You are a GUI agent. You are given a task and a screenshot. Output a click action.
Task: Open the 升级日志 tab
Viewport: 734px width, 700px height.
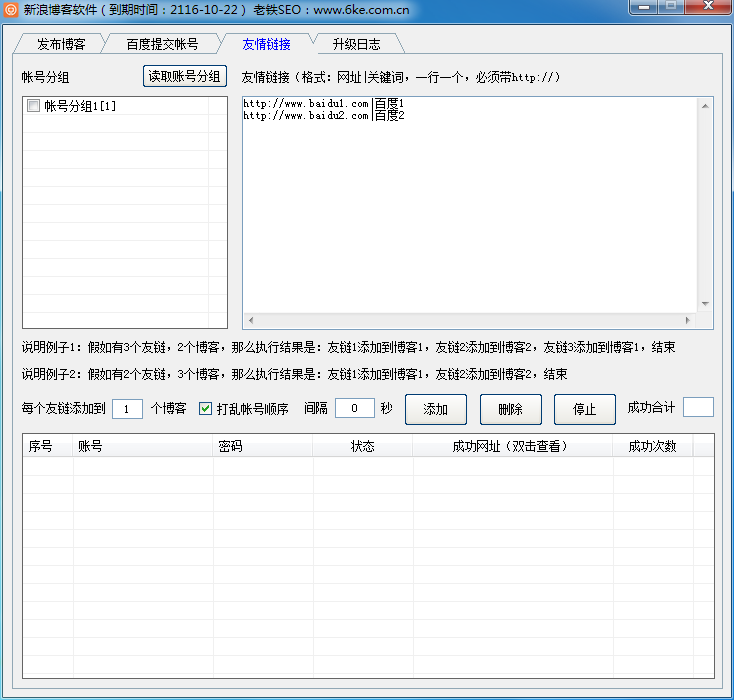(x=356, y=44)
